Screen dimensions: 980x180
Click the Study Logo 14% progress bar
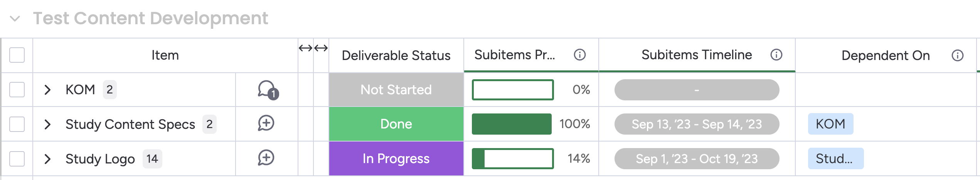(513, 158)
